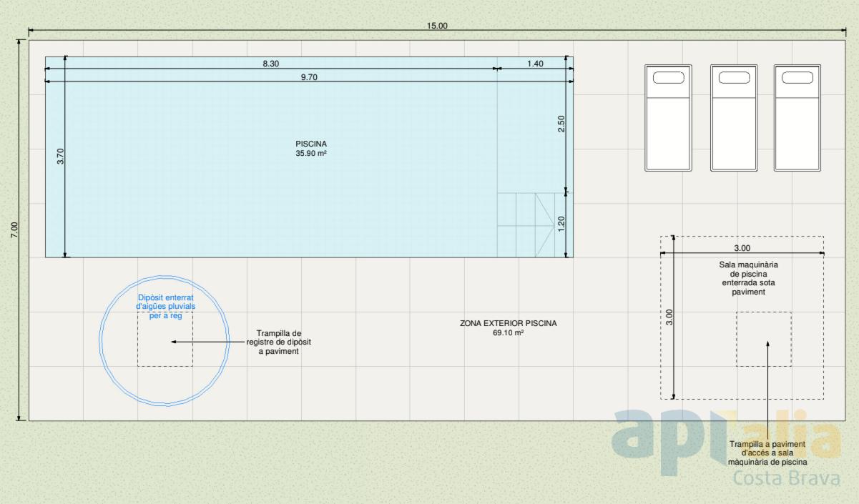Screen dimensions: 859x504
Task: Select the Trampilla a paviment d'accés annotation
Action: point(767,453)
